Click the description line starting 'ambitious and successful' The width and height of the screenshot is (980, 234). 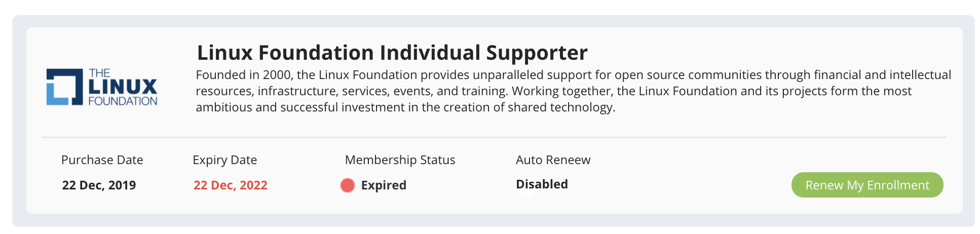[x=405, y=107]
